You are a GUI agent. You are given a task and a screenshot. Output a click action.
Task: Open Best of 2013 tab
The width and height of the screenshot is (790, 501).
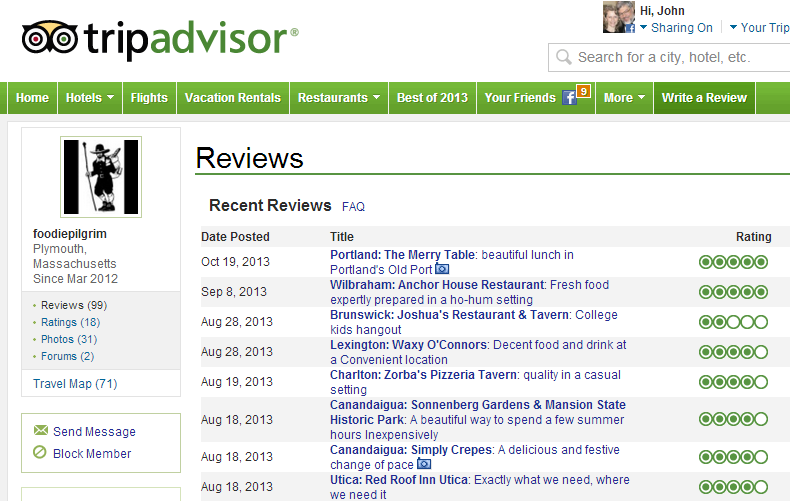(x=432, y=98)
